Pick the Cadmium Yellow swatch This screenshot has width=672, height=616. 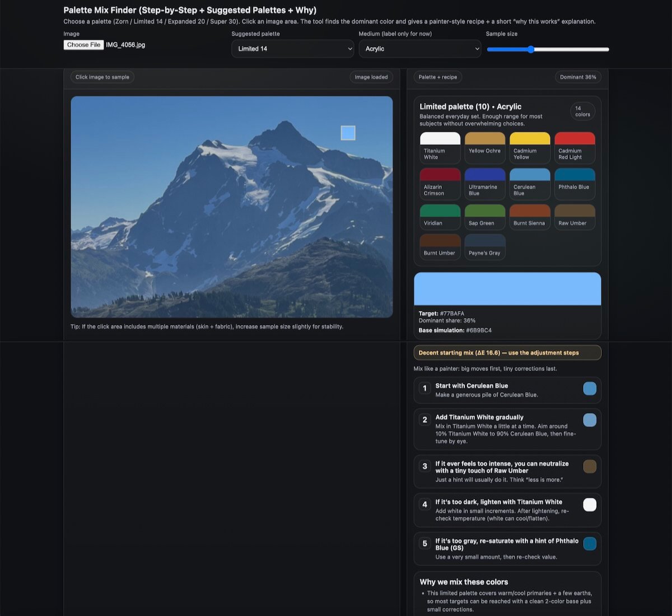530,147
